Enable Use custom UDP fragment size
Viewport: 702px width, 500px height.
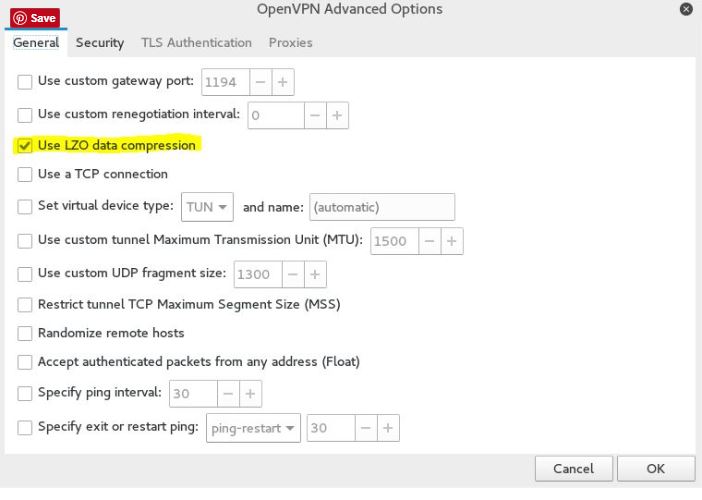point(25,274)
